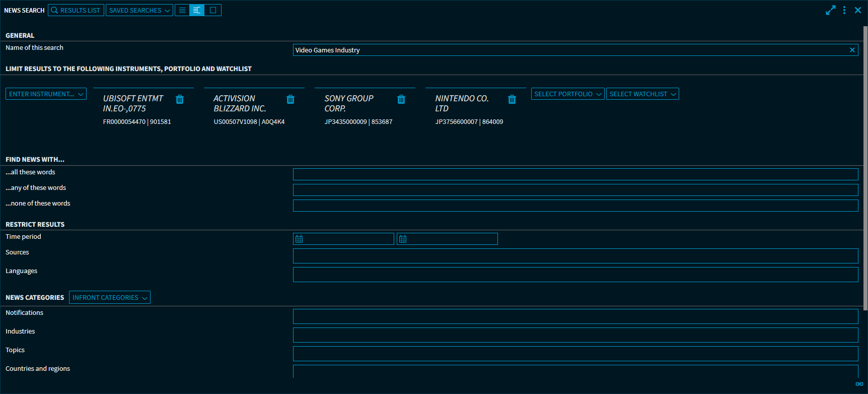Expand the Select Watchlist dropdown

point(642,94)
